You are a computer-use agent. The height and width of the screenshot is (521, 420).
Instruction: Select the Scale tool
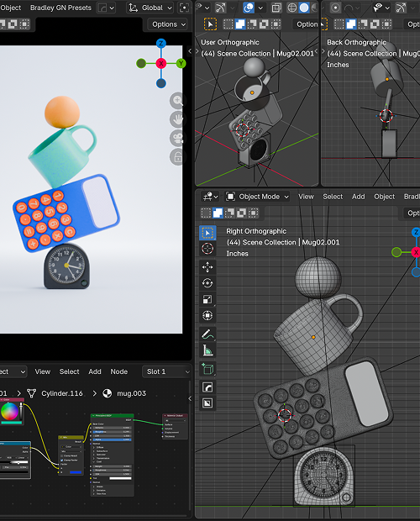[x=207, y=299]
